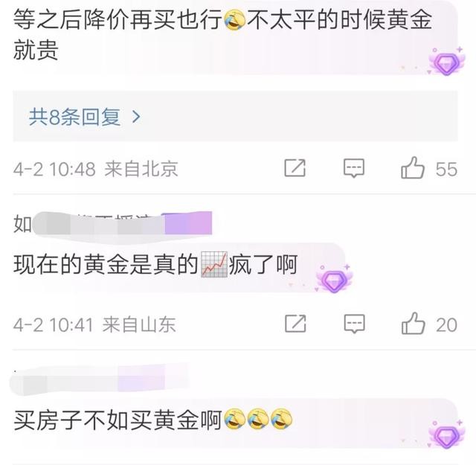Image resolution: width=476 pixels, height=465 pixels.
Task: Tap the 20 like count
Action: 446,325
